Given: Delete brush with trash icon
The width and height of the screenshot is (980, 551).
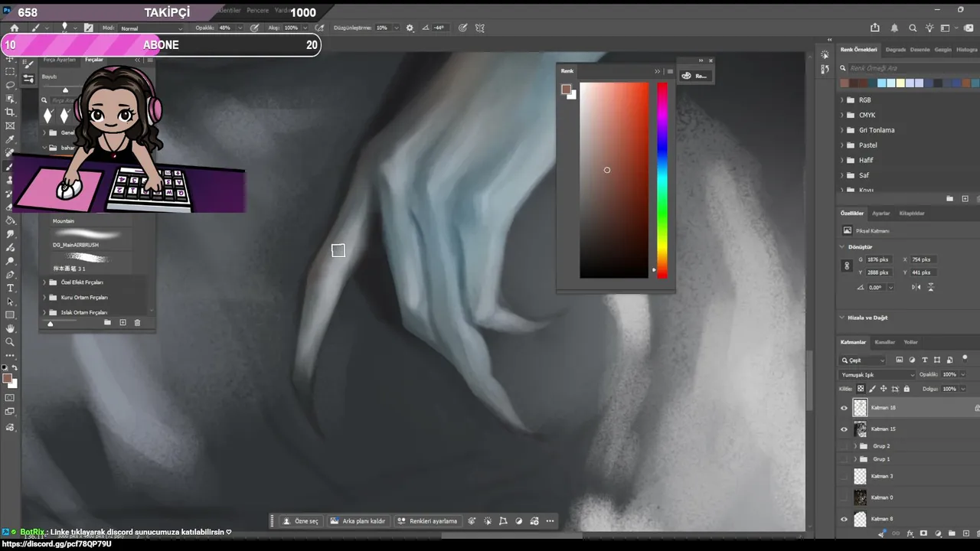Looking at the screenshot, I should pos(138,323).
